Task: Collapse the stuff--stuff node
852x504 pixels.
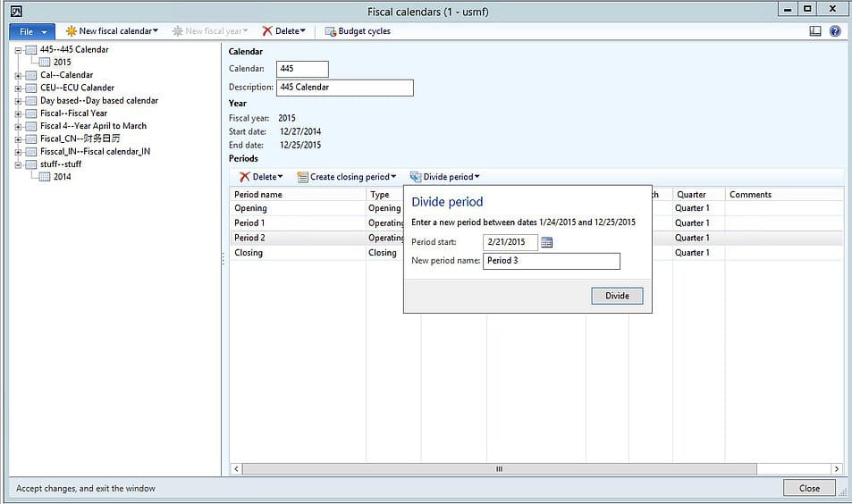Action: coord(18,164)
